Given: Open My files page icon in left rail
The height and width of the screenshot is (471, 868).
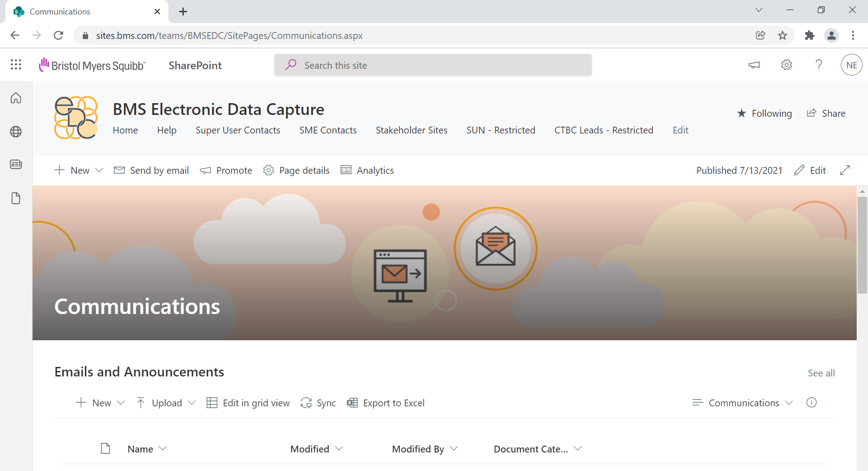Looking at the screenshot, I should [x=16, y=198].
